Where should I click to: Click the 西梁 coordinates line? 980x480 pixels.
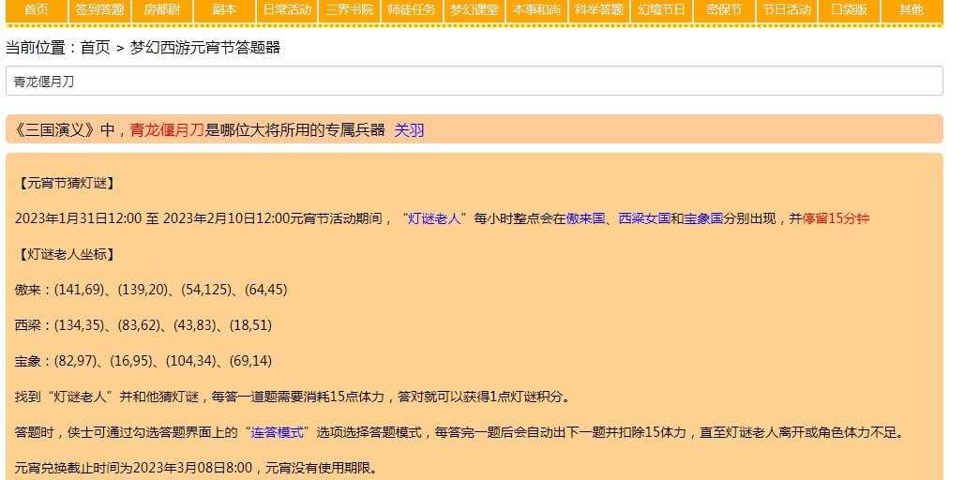tap(143, 325)
